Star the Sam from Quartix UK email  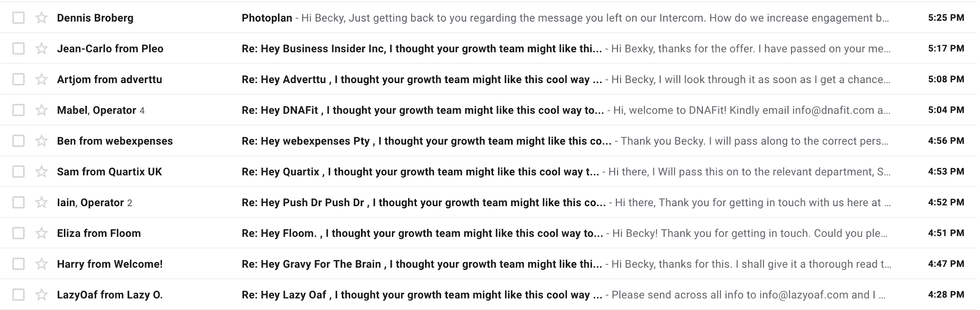point(41,172)
